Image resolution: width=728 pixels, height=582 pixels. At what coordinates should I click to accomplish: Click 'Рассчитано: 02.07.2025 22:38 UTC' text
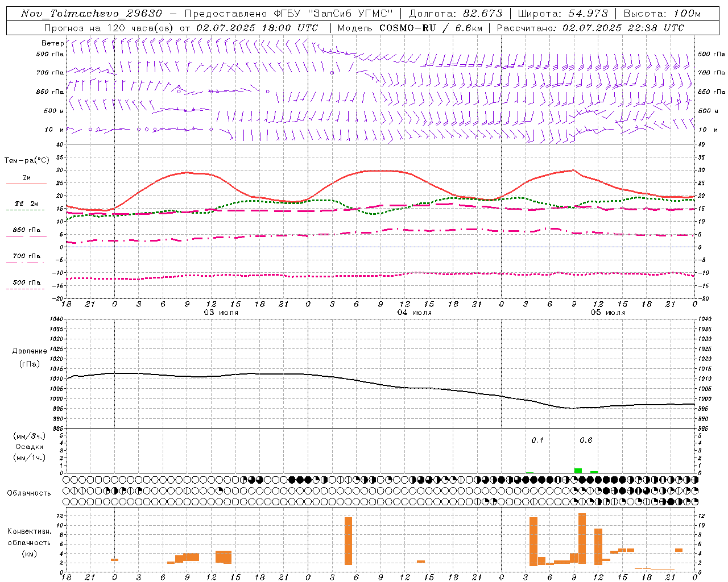(x=590, y=28)
